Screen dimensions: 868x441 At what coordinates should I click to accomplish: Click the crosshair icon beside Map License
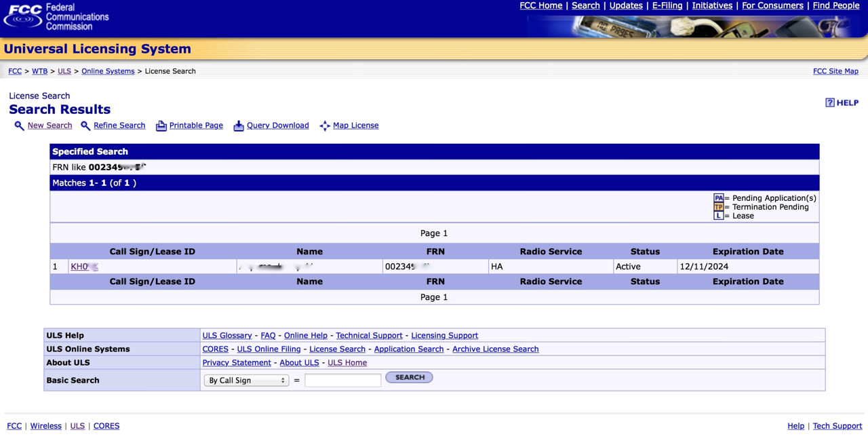325,126
